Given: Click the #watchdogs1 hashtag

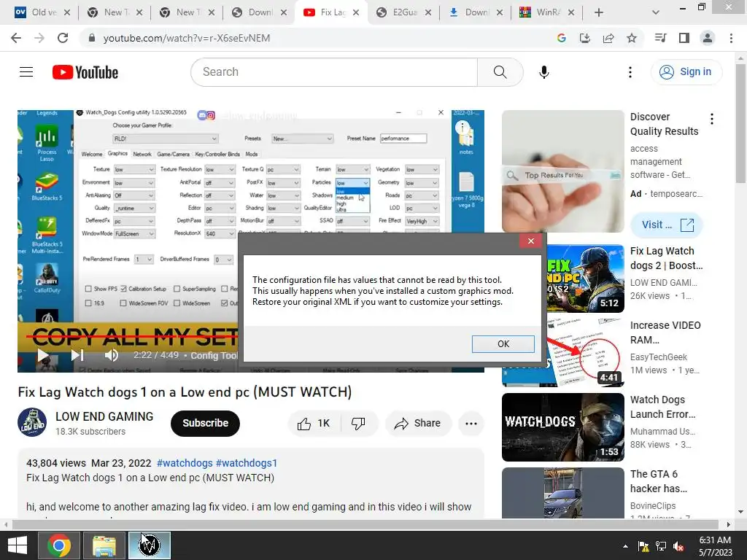Looking at the screenshot, I should point(247,463).
